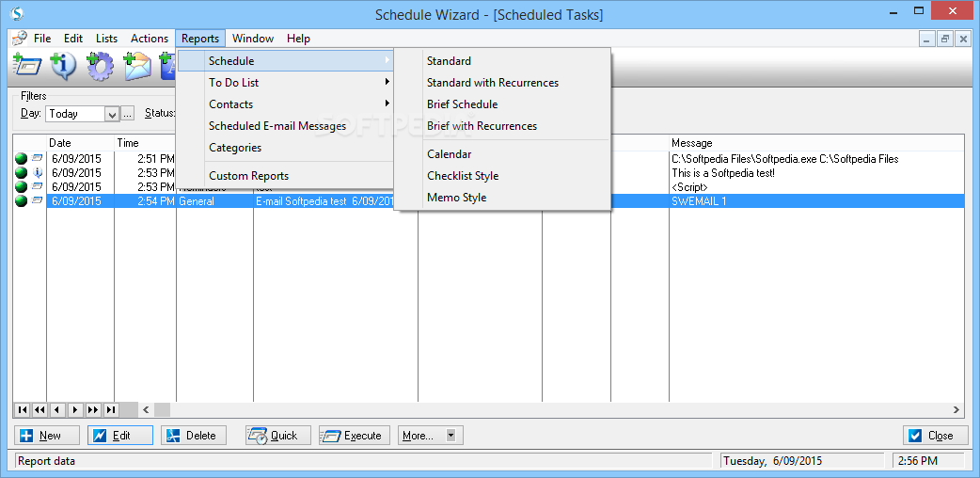Click the Execute button
Screen dimensions: 980x478
pos(355,436)
